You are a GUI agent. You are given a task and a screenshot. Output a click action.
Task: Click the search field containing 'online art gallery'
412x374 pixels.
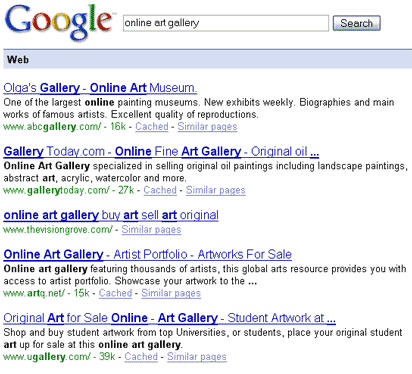[226, 23]
